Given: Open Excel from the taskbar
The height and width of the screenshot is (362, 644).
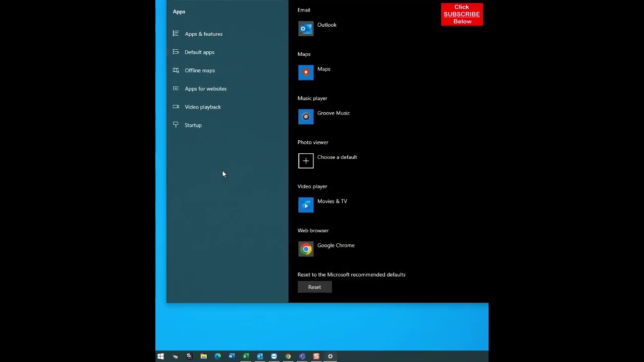Looking at the screenshot, I should click(x=246, y=356).
